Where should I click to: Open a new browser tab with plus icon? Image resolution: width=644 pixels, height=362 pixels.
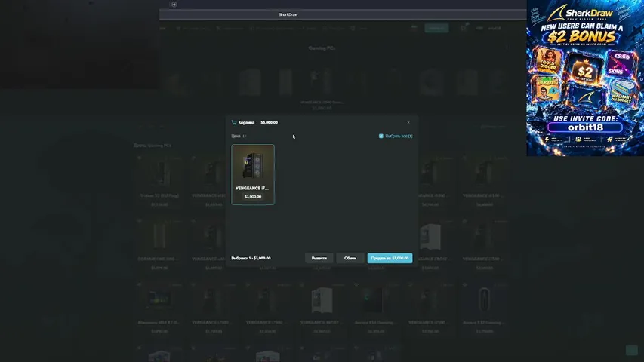point(174,5)
